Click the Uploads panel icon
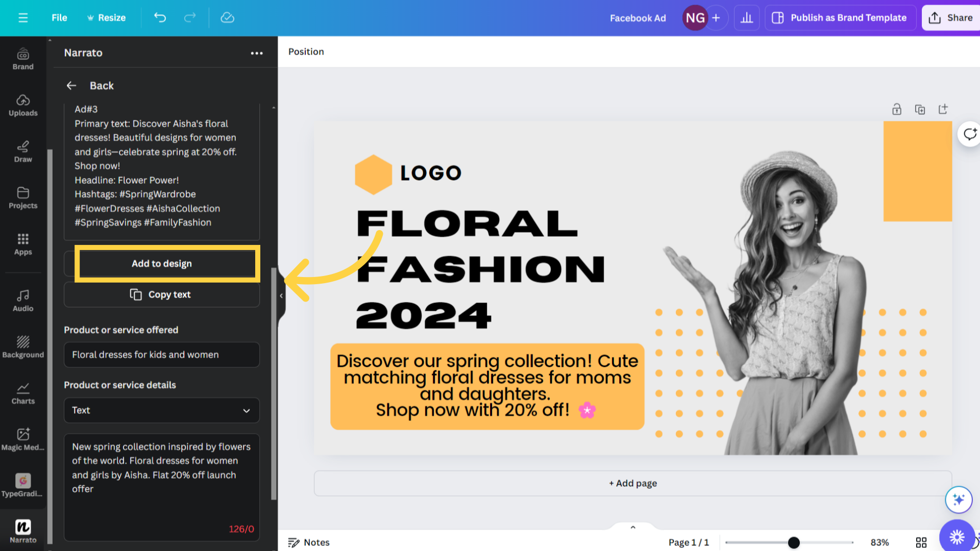Image resolution: width=980 pixels, height=551 pixels. [22, 104]
